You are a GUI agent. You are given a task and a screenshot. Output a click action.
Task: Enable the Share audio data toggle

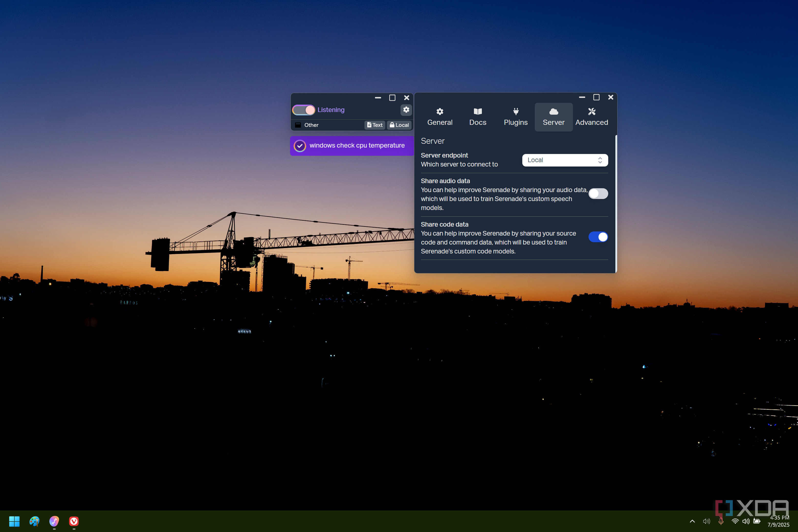tap(598, 194)
